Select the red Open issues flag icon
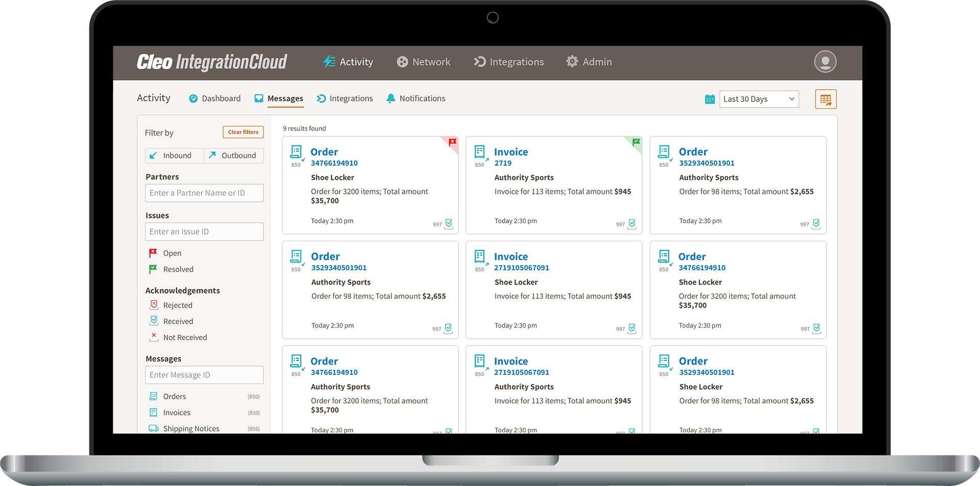Screen dimensions: 980x486 tap(153, 252)
